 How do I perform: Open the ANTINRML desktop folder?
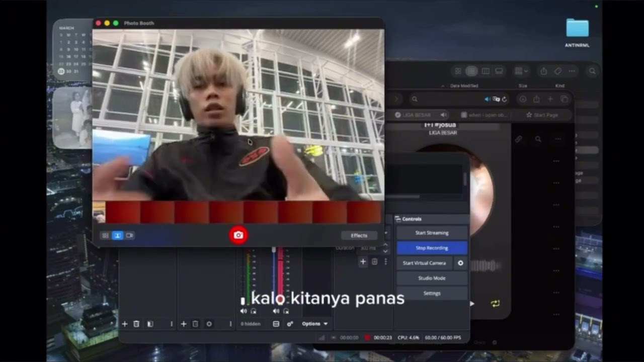point(577,32)
